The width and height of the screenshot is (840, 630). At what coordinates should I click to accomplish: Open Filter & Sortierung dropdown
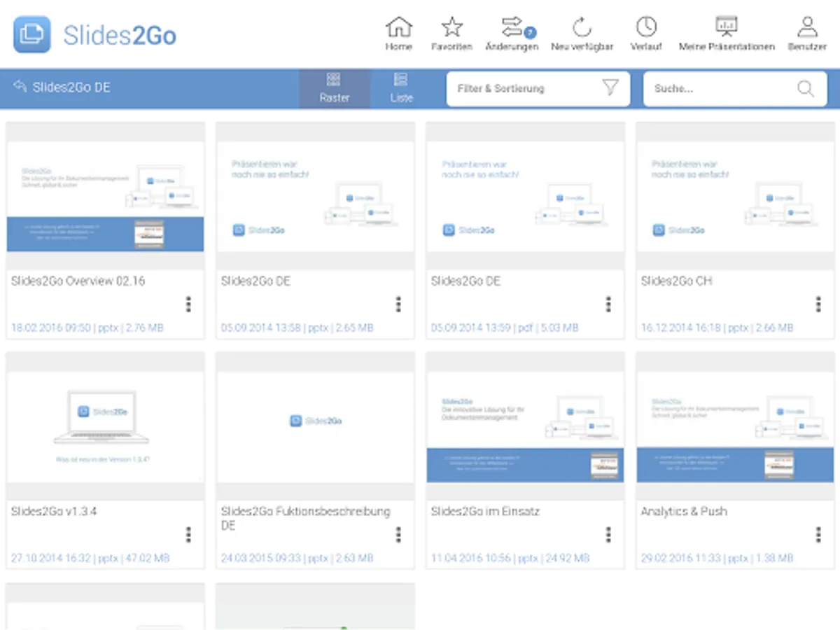tap(538, 89)
